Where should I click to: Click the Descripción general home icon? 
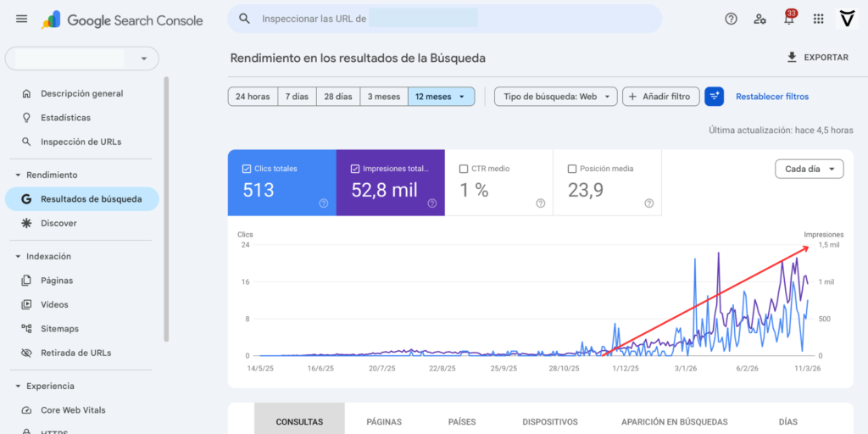click(26, 93)
